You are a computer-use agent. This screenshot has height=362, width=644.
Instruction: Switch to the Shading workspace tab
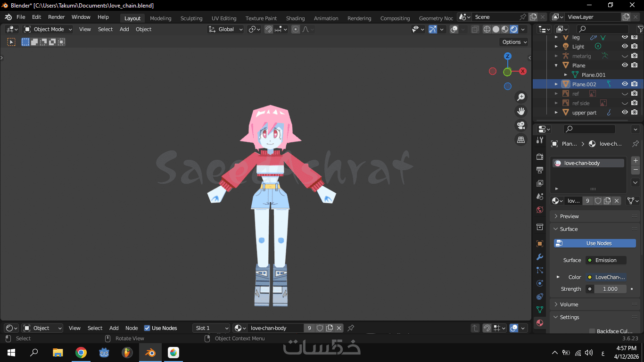pos(295,18)
